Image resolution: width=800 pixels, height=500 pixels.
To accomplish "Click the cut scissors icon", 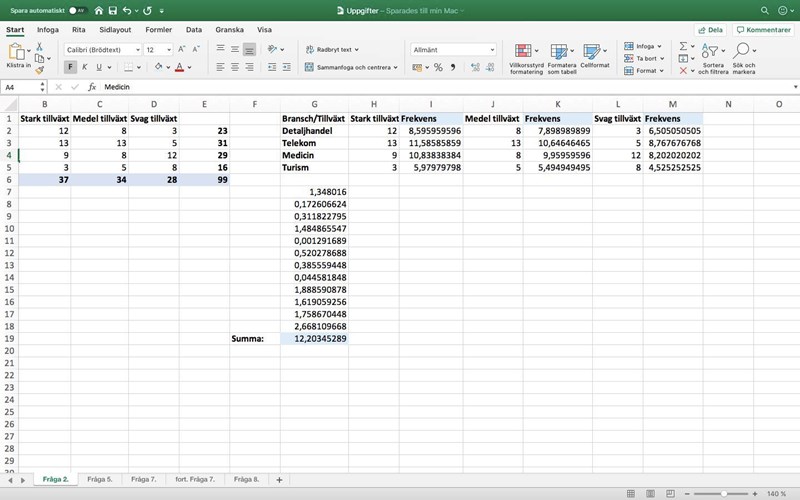I will coord(40,46).
